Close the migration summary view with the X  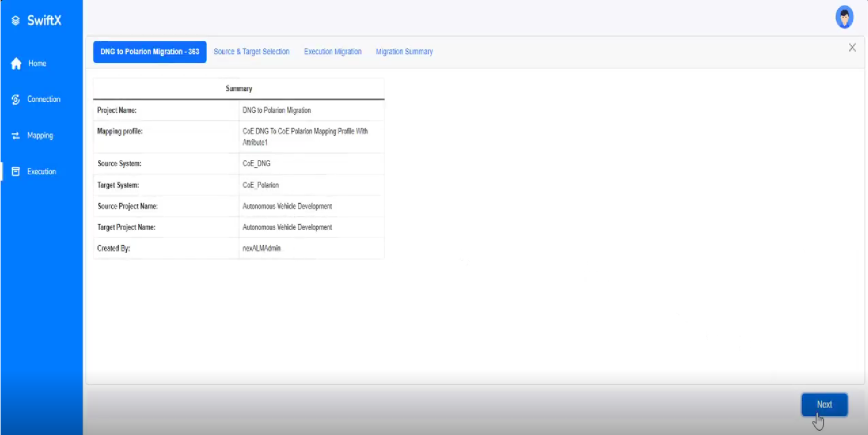click(852, 47)
